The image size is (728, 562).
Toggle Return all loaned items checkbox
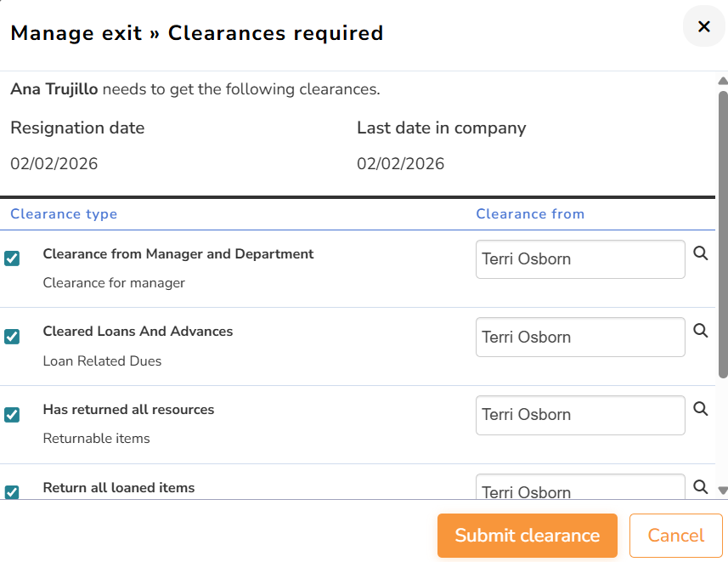pos(12,491)
